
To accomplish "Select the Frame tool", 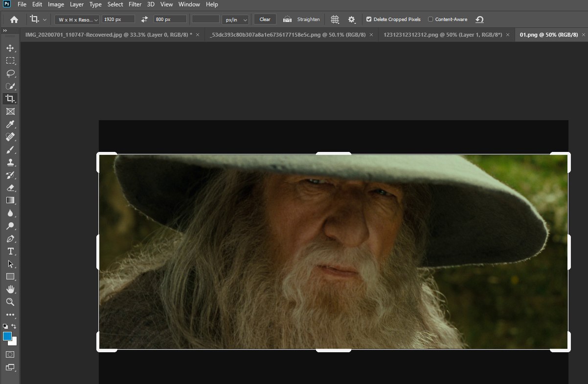I will click(x=10, y=111).
